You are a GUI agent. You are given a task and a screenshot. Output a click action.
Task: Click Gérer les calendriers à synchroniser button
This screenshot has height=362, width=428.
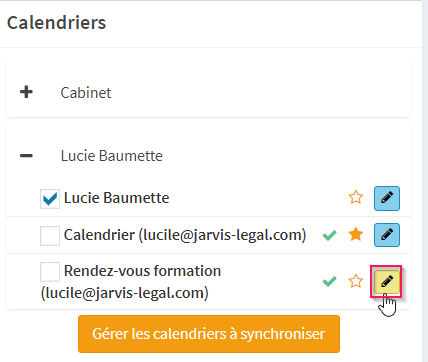pos(209,334)
